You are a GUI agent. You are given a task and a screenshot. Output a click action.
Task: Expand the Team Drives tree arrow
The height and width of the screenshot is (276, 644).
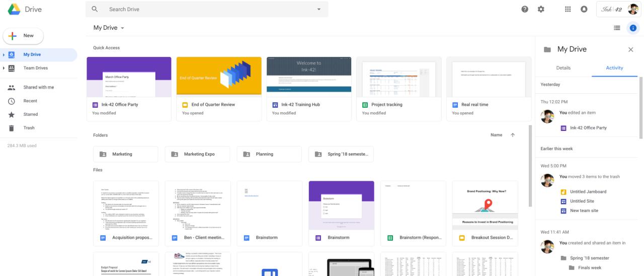4,68
